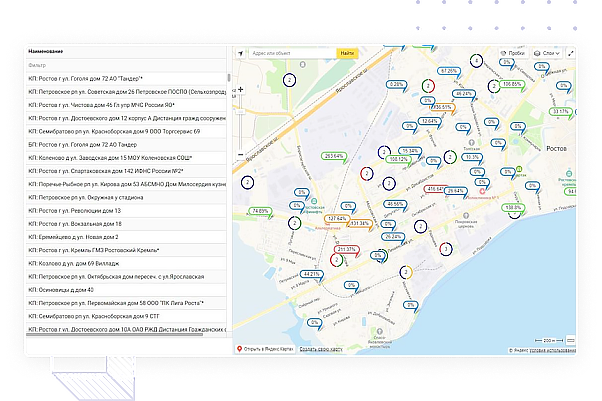Select row КП: Ростов г ул. Революции дом 13
Viewport: 602px width, 401px height.
pyautogui.click(x=126, y=210)
